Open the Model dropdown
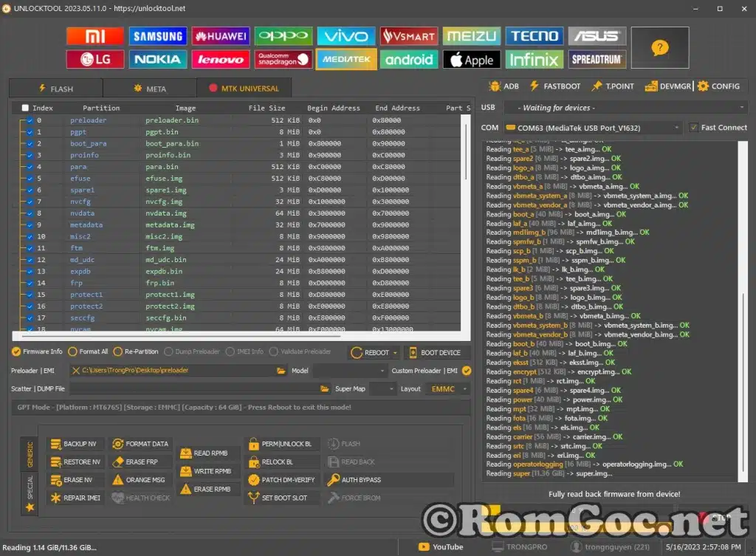The width and height of the screenshot is (756, 556). point(349,371)
